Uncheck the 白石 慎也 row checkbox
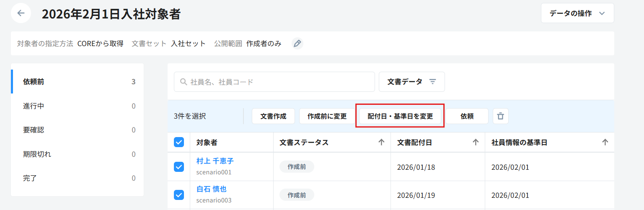Image resolution: width=644 pixels, height=210 pixels. [x=179, y=195]
